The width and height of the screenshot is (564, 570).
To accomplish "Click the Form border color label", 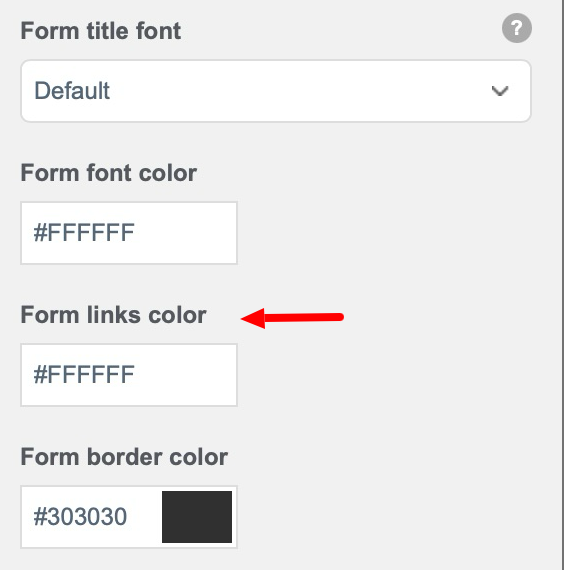I will point(124,456).
